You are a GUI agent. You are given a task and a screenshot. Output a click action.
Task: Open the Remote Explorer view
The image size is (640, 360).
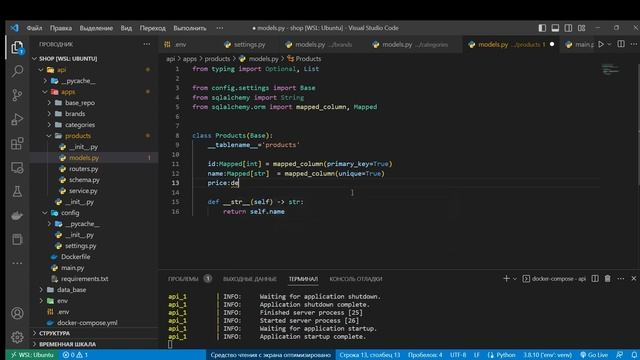coord(17,167)
